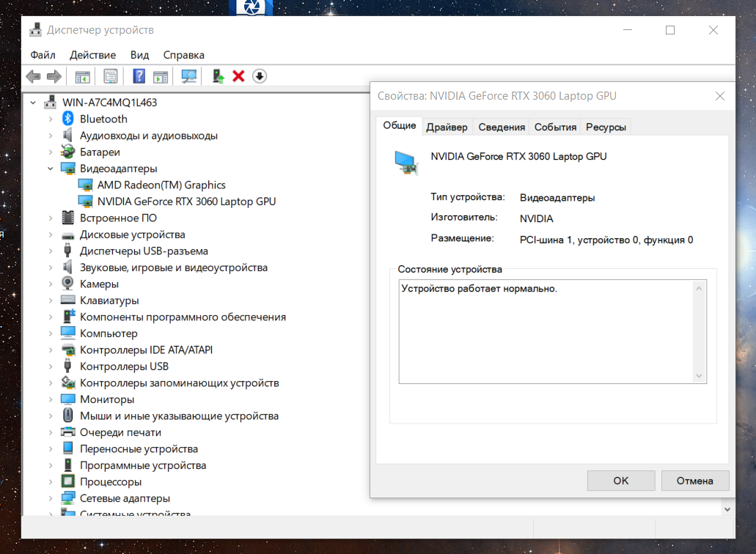Switch to the События tab
Image resolution: width=756 pixels, height=554 pixels.
pos(555,128)
